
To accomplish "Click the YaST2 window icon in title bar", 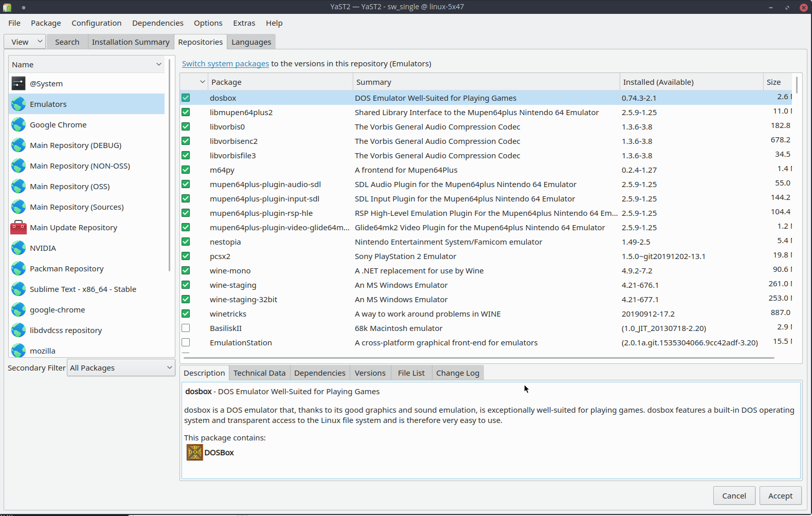I will click(7, 7).
